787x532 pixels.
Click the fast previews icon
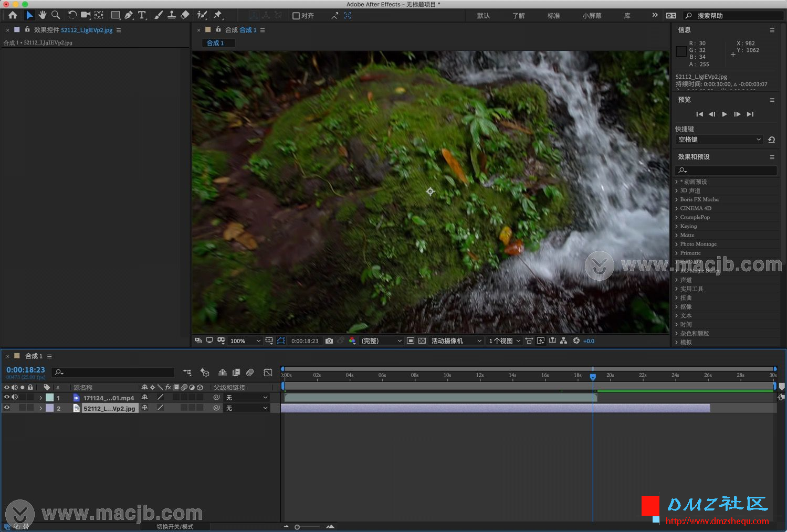[x=541, y=341]
